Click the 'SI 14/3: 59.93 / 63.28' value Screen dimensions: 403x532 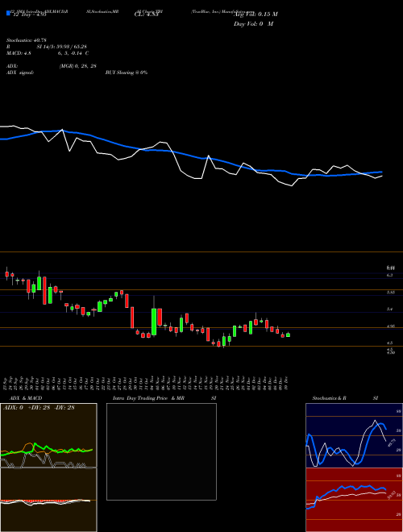coord(62,47)
